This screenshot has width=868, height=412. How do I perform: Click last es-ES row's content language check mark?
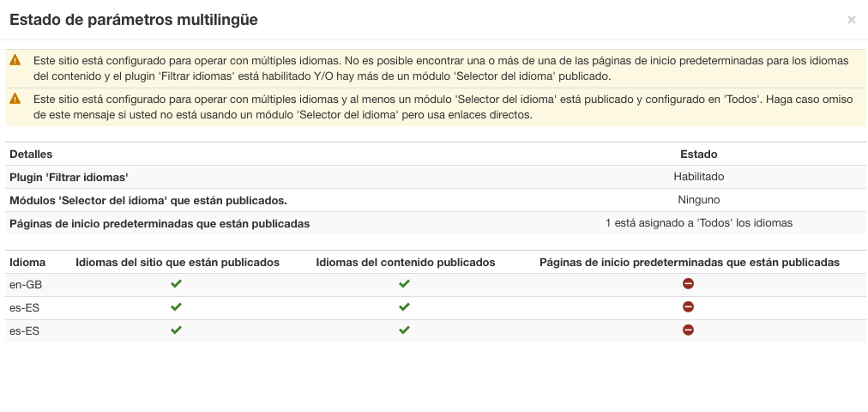click(x=404, y=330)
